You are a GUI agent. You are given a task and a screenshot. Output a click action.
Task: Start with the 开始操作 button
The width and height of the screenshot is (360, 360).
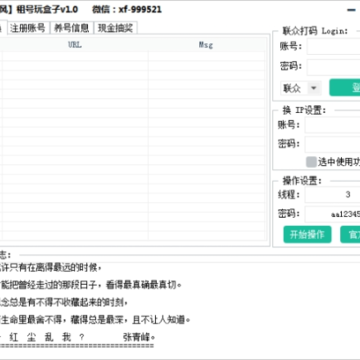tap(307, 234)
